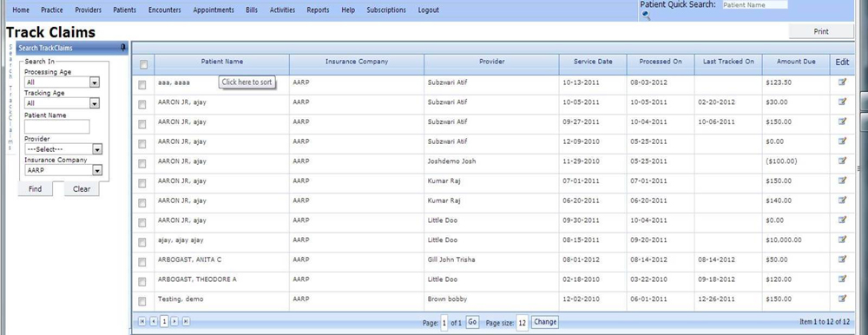Screen dimensions: 868x335
Task: Open the Appointments menu
Action: [214, 10]
